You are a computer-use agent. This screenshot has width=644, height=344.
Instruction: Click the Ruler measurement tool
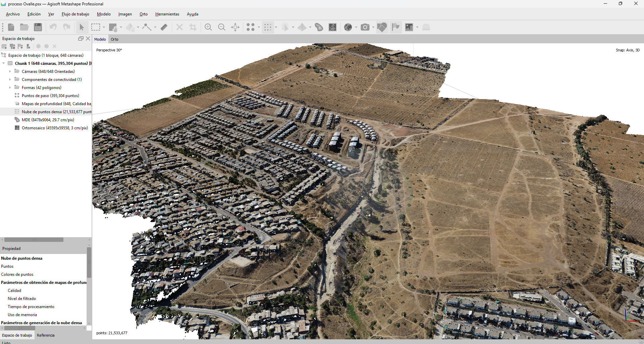pos(164,27)
